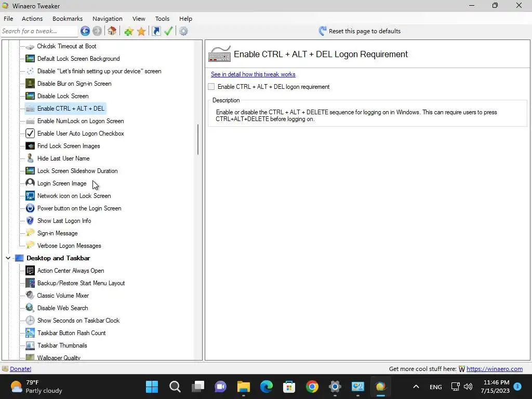Select Enable CTRL + ALT + DEL tree item
Image resolution: width=532 pixels, height=399 pixels.
(71, 109)
